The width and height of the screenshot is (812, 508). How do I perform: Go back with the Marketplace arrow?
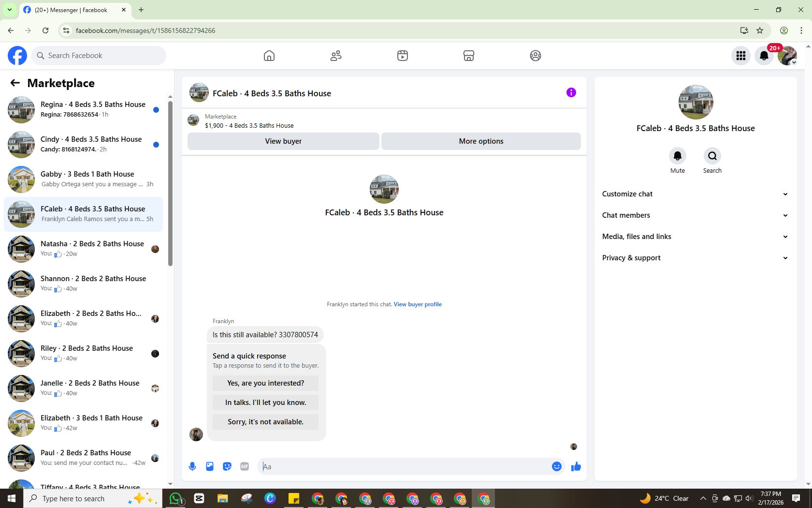pos(15,83)
